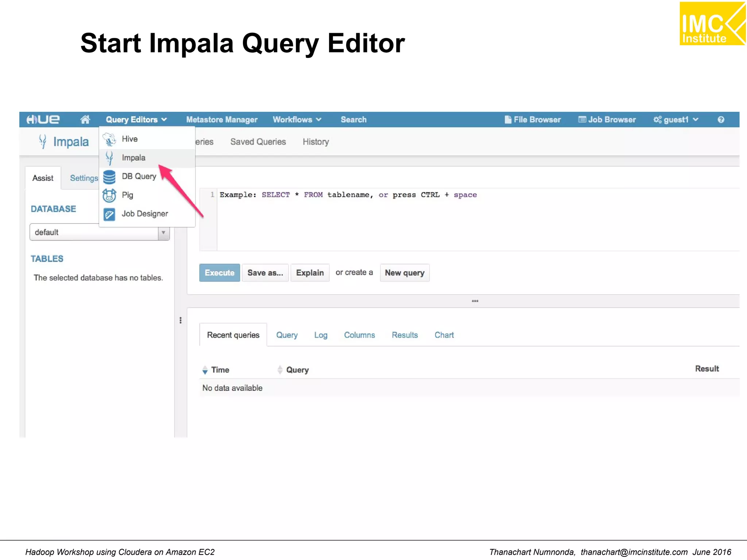Open Job Browser
This screenshot has width=747, height=560.
(607, 120)
